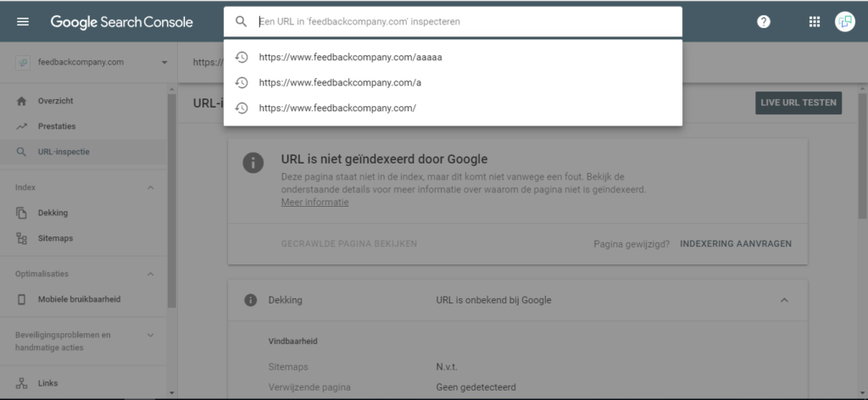Open the Meer informatie link

pos(314,203)
